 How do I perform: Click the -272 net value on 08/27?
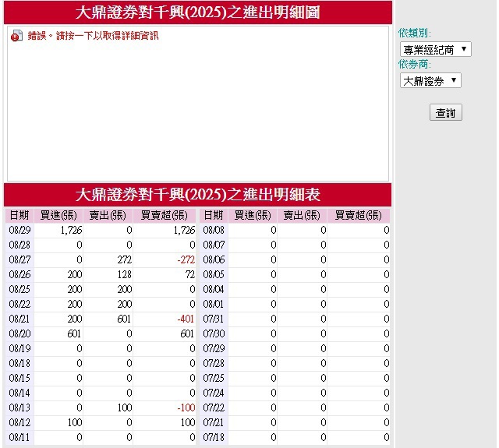pos(186,259)
